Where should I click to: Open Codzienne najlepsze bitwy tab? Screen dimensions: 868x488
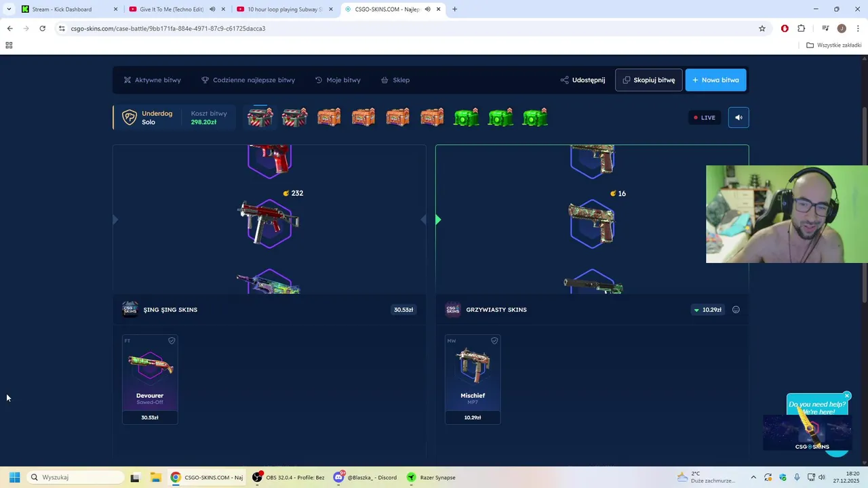248,80
